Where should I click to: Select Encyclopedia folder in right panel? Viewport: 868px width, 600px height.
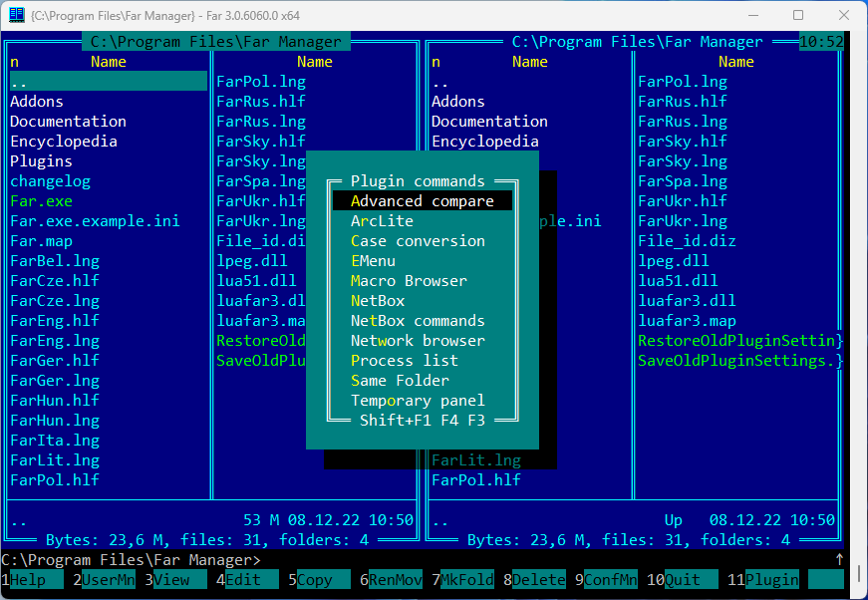[485, 142]
